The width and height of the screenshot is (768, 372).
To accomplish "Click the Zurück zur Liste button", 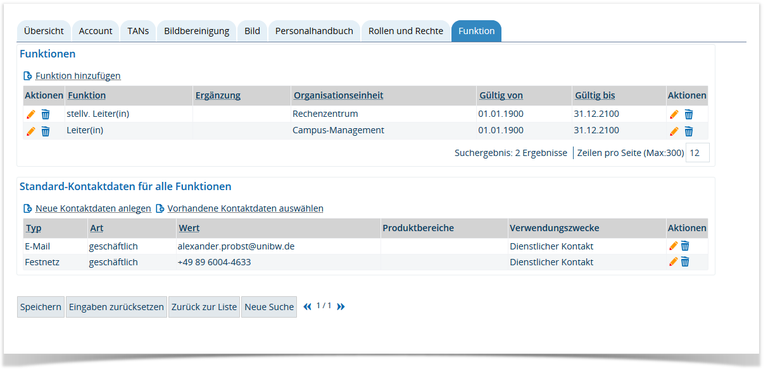I will click(x=204, y=307).
